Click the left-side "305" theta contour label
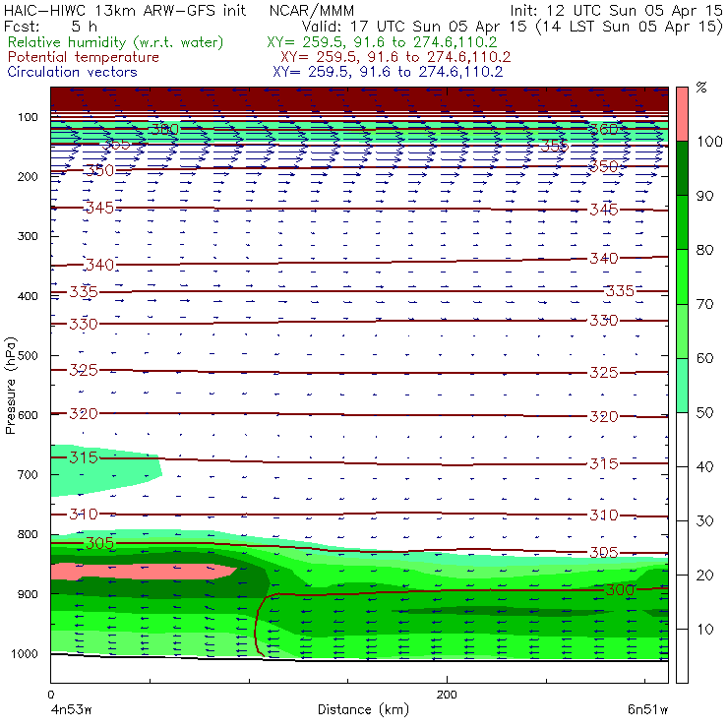The image size is (728, 728). pos(99,543)
